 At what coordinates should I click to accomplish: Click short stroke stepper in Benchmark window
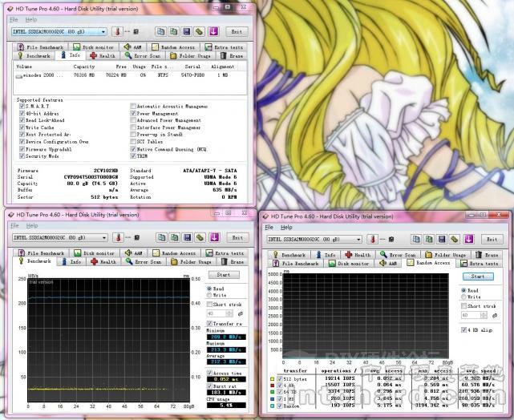tap(229, 314)
